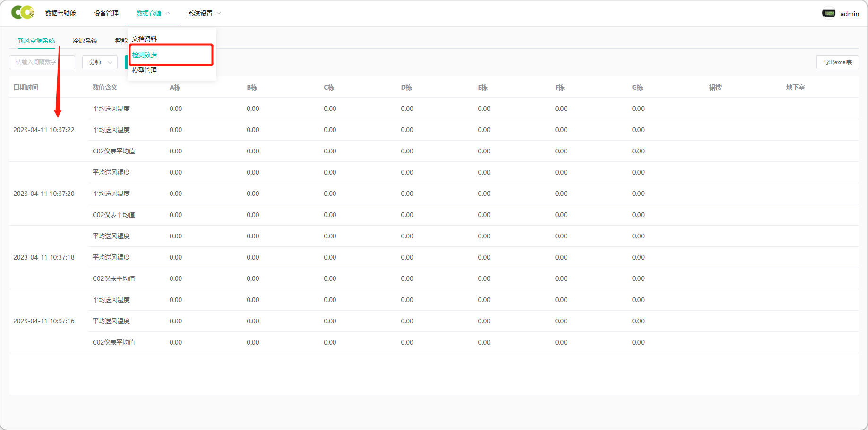Viewport: 868px width, 430px height.
Task: Select 文档资料 from the dropdown menu
Action: click(x=145, y=39)
